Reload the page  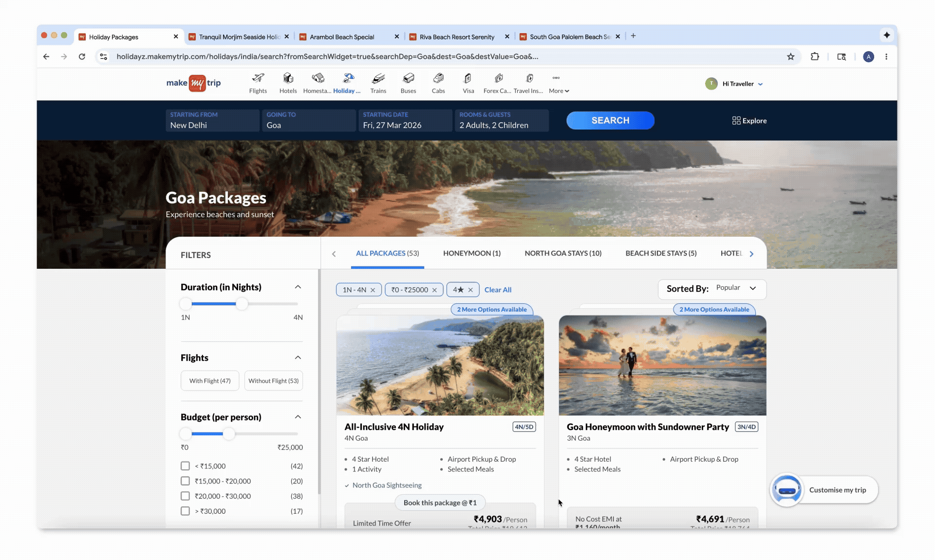coord(82,56)
